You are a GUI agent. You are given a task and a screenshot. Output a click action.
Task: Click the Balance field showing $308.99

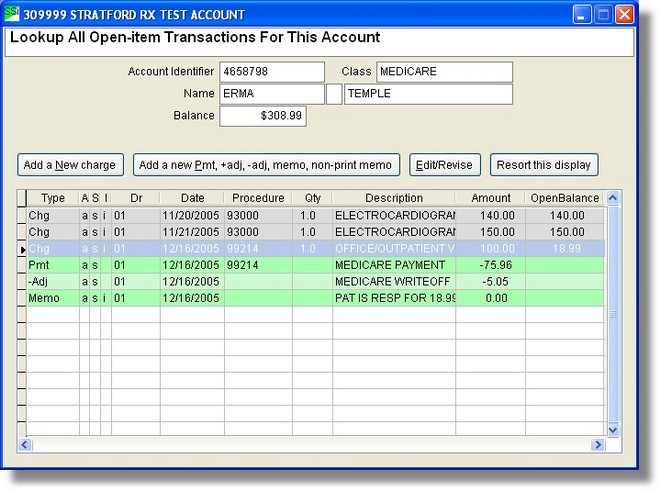[x=263, y=116]
